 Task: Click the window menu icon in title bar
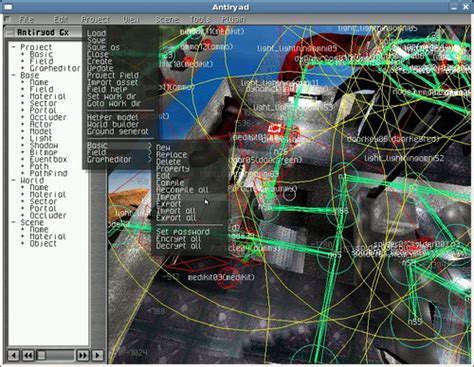pos(8,7)
